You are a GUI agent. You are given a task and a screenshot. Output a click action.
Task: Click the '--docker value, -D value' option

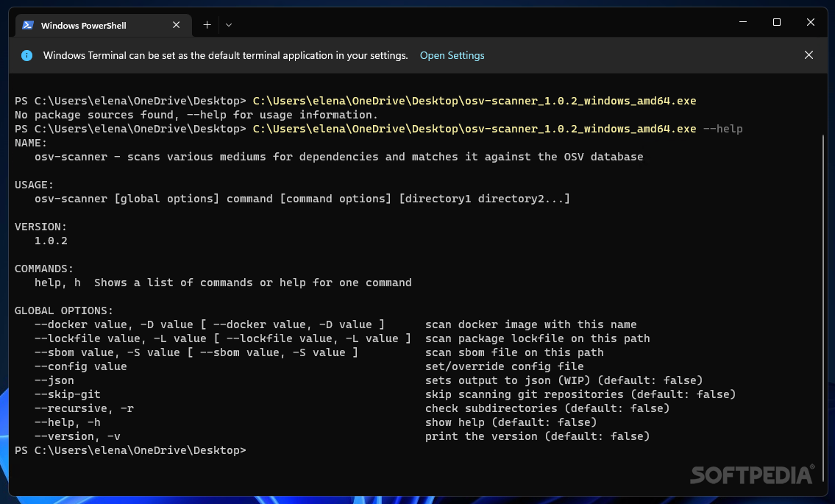pyautogui.click(x=209, y=324)
